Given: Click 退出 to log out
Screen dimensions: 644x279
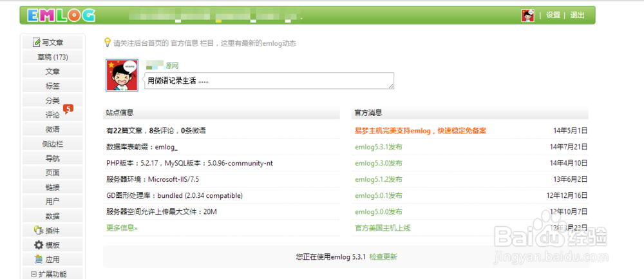Looking at the screenshot, I should coord(577,15).
